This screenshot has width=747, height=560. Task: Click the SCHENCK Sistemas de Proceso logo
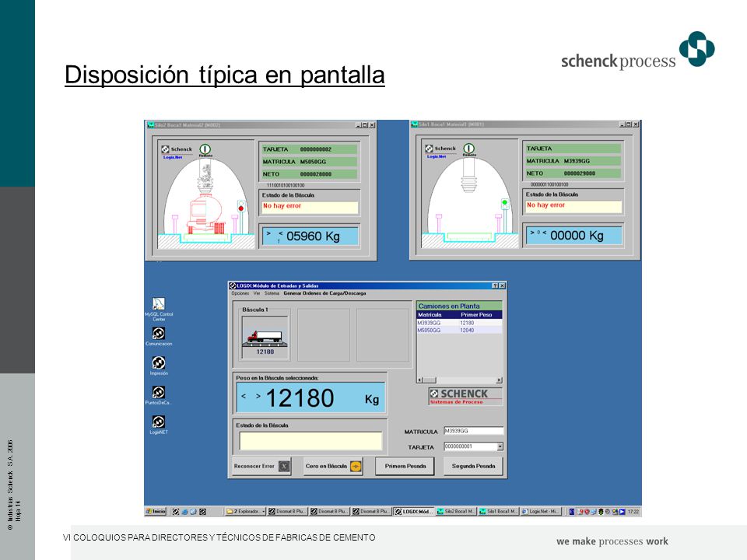[465, 396]
